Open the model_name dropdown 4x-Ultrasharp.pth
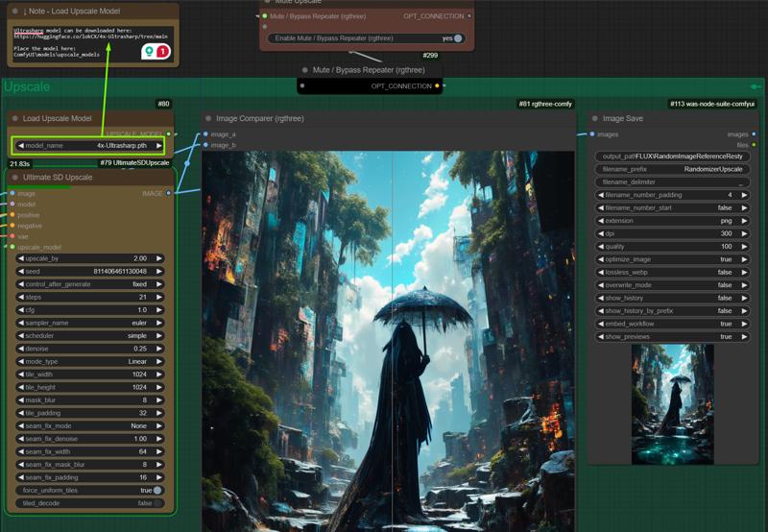This screenshot has height=532, width=768. [89, 146]
